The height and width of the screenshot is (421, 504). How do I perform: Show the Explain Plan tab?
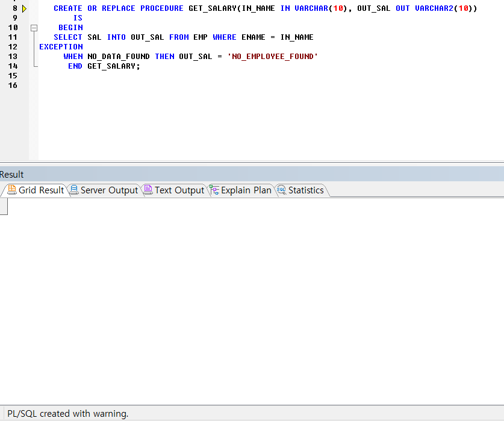point(240,190)
